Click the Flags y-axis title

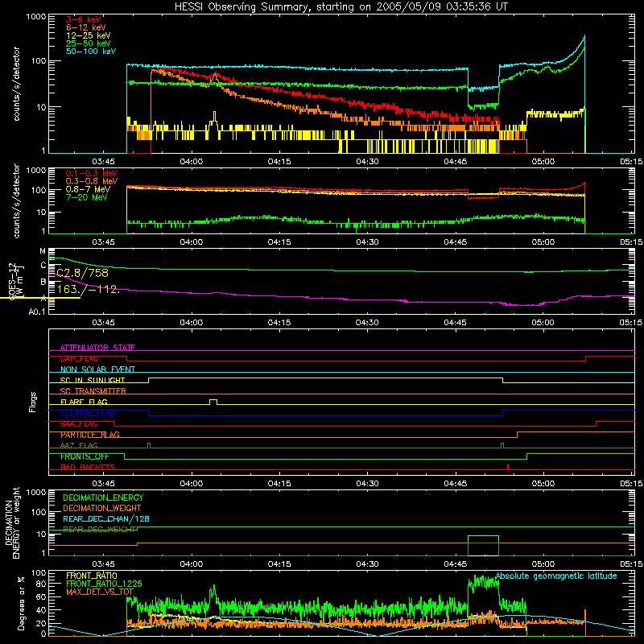(33, 402)
